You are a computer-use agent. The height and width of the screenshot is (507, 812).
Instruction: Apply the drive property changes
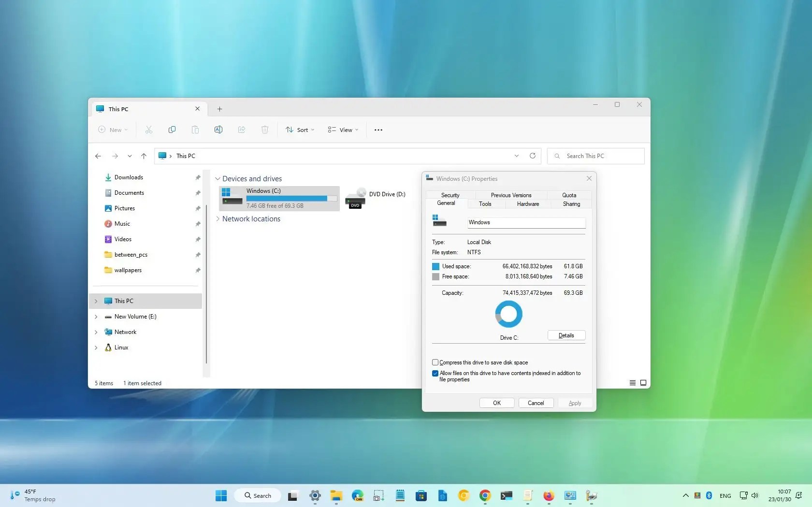(575, 403)
